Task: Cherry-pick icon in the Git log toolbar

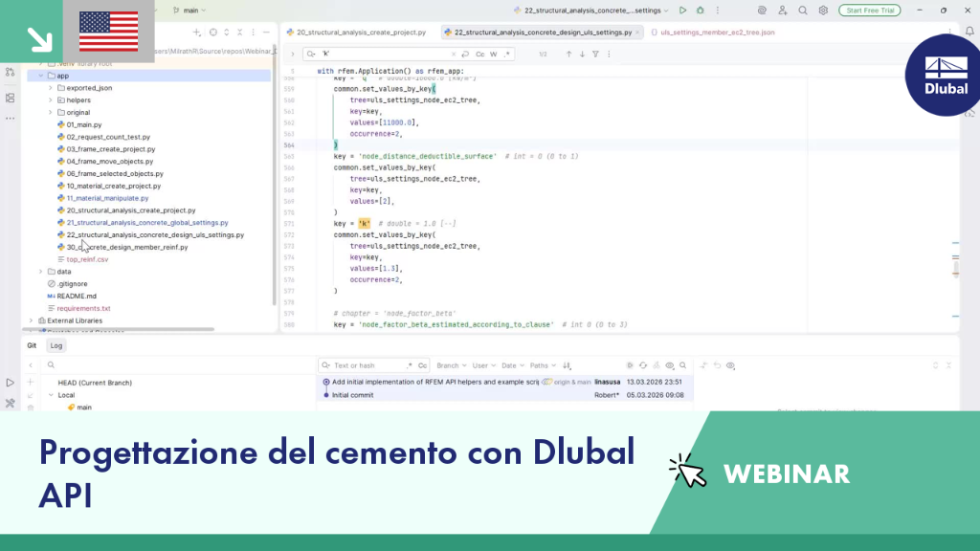Action: click(x=657, y=365)
